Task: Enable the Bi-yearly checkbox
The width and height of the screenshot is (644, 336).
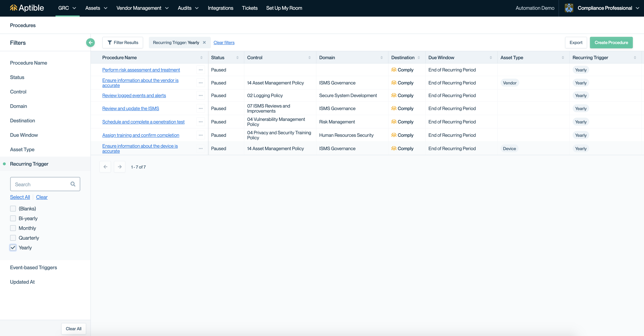Action: [13, 218]
